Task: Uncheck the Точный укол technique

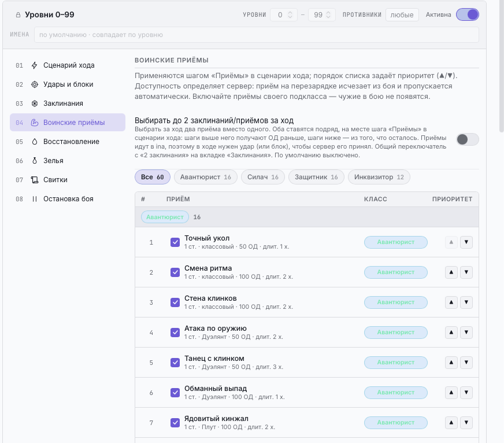Action: 175,242
